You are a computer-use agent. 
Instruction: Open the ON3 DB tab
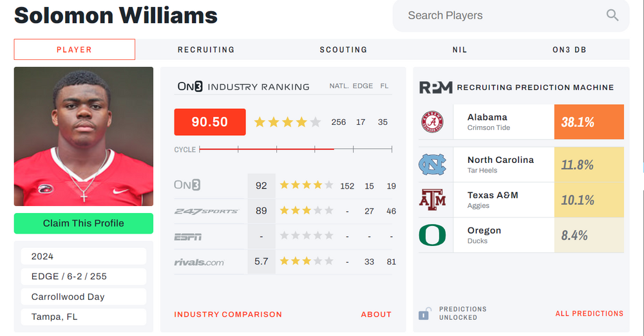click(x=569, y=50)
